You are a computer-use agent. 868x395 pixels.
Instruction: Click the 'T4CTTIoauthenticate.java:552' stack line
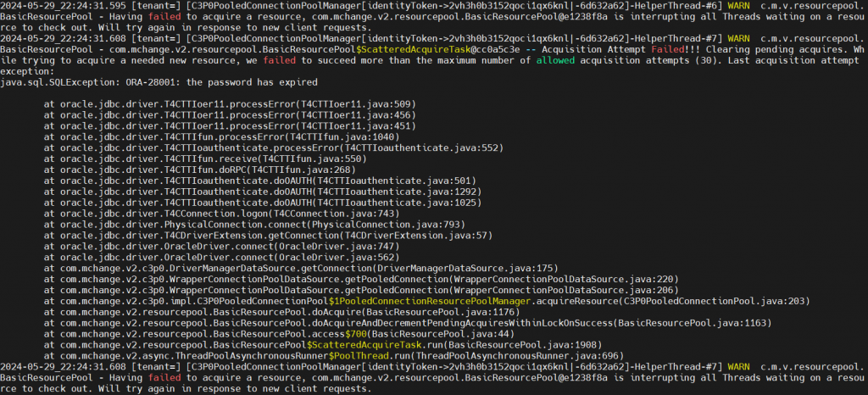[x=274, y=147]
